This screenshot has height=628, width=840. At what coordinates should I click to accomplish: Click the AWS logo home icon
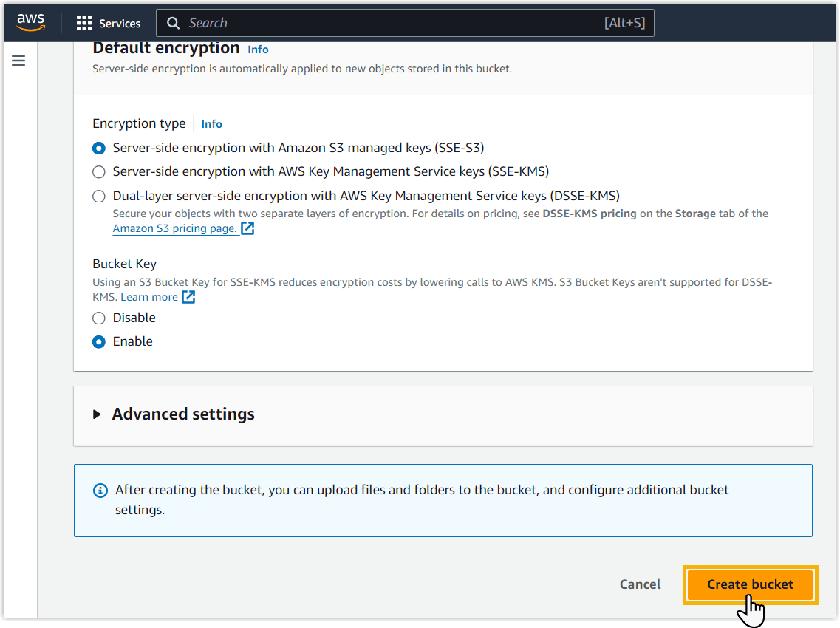(x=30, y=23)
